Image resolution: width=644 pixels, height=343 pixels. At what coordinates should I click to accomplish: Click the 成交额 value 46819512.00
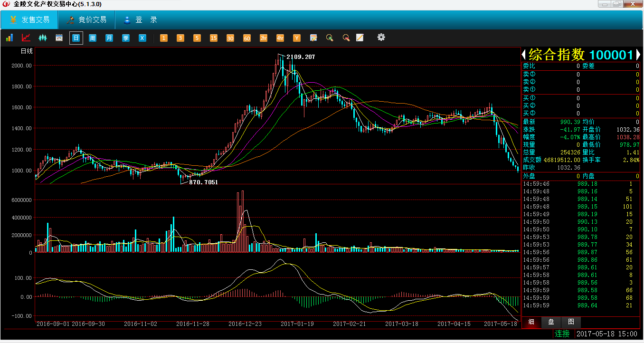coord(562,160)
